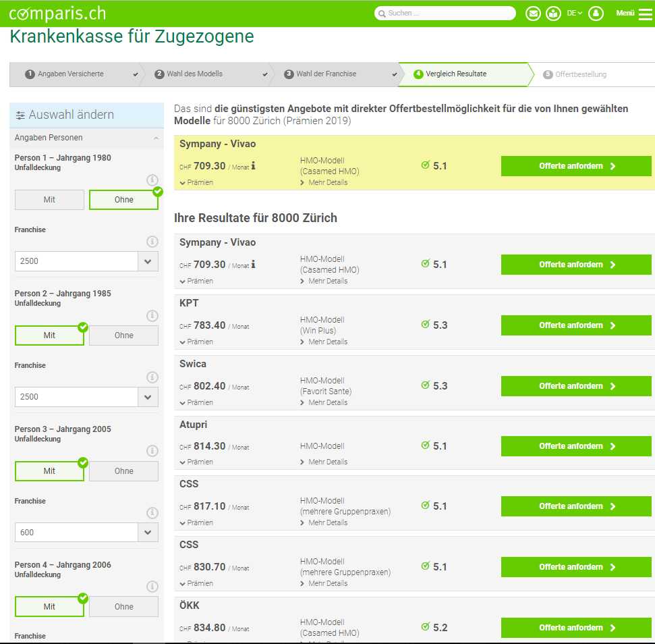Image resolution: width=655 pixels, height=644 pixels.
Task: Select Mit for Person 3 accident cover
Action: (x=49, y=471)
